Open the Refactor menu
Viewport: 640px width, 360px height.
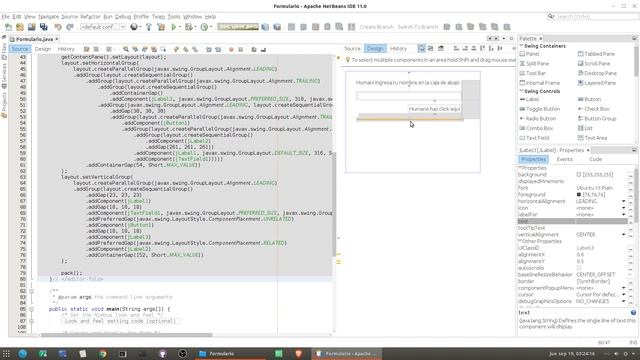(90, 17)
